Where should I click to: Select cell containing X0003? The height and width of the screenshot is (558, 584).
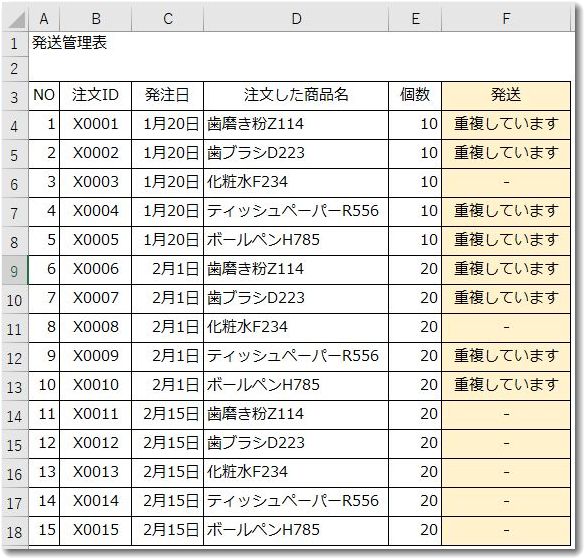[x=95, y=183]
